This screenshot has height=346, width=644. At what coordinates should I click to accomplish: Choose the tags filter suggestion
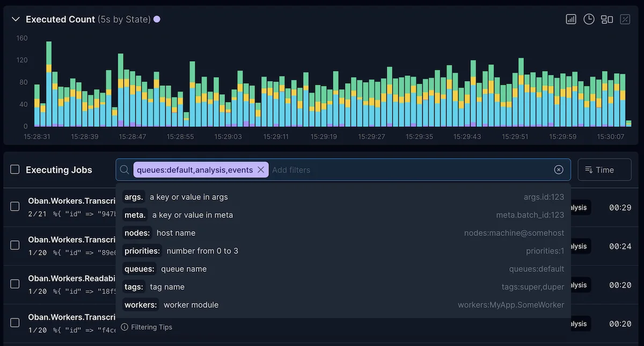click(134, 287)
